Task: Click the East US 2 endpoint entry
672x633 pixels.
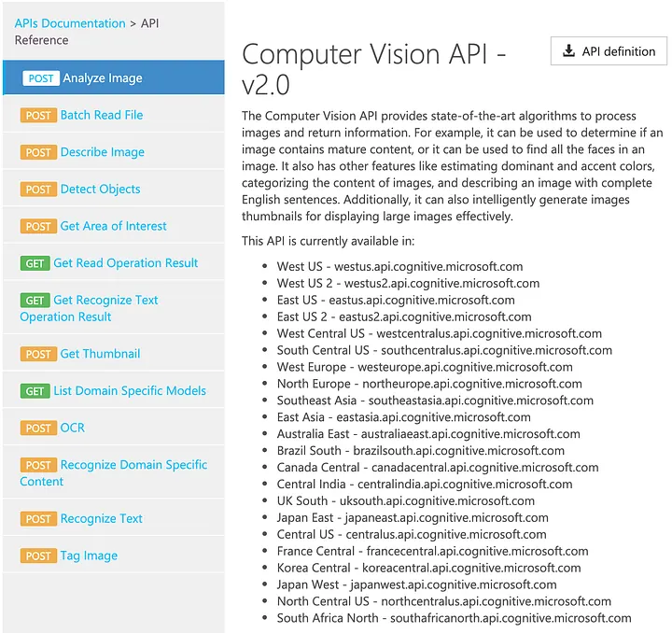Action: (x=404, y=316)
